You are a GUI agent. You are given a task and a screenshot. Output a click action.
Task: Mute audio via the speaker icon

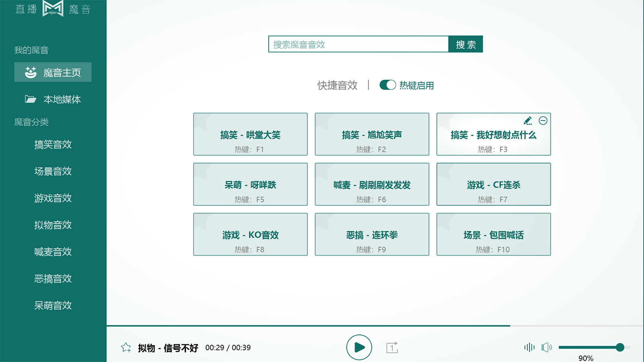(x=547, y=347)
